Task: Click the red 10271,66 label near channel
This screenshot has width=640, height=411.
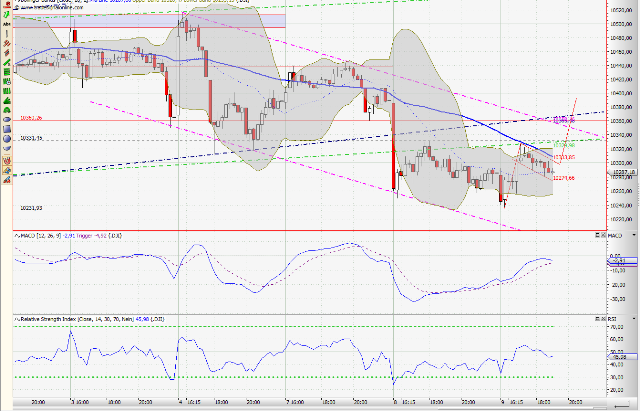Action: (x=564, y=178)
